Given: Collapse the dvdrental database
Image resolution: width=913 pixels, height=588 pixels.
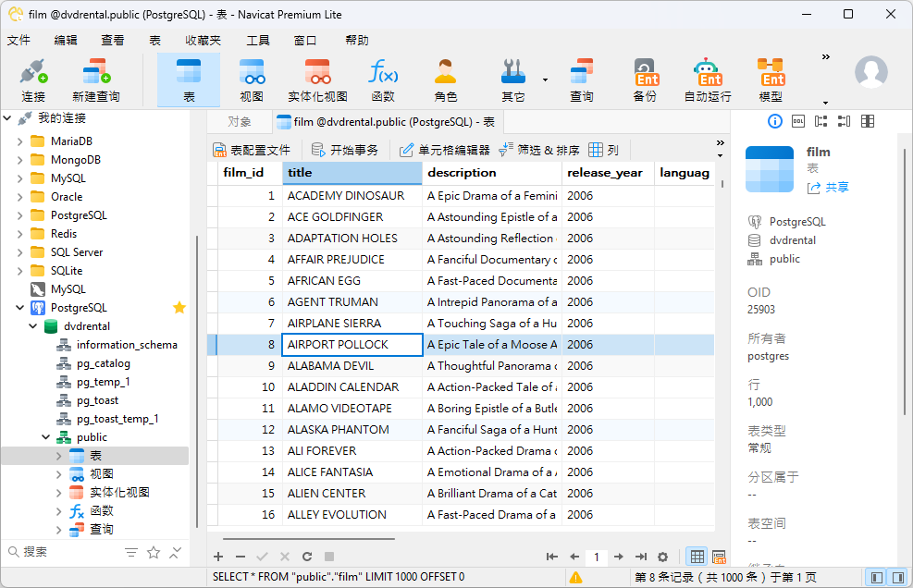Looking at the screenshot, I should (33, 325).
